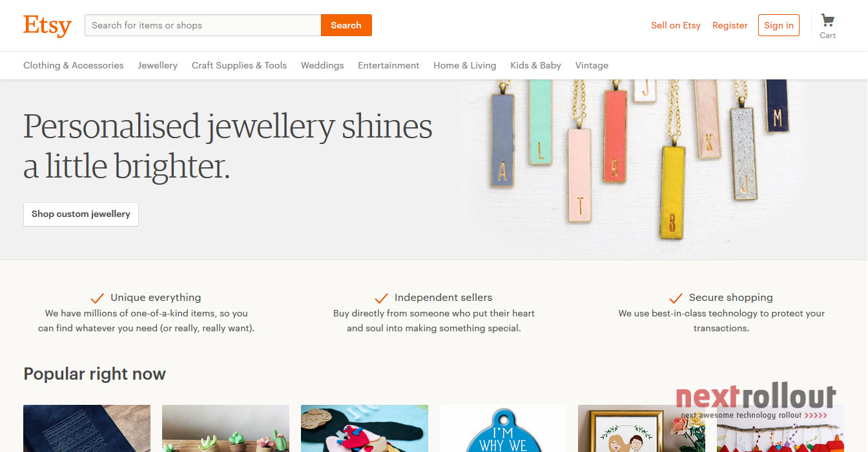The width and height of the screenshot is (868, 452).
Task: Select the Jewellery category menu
Action: click(158, 65)
